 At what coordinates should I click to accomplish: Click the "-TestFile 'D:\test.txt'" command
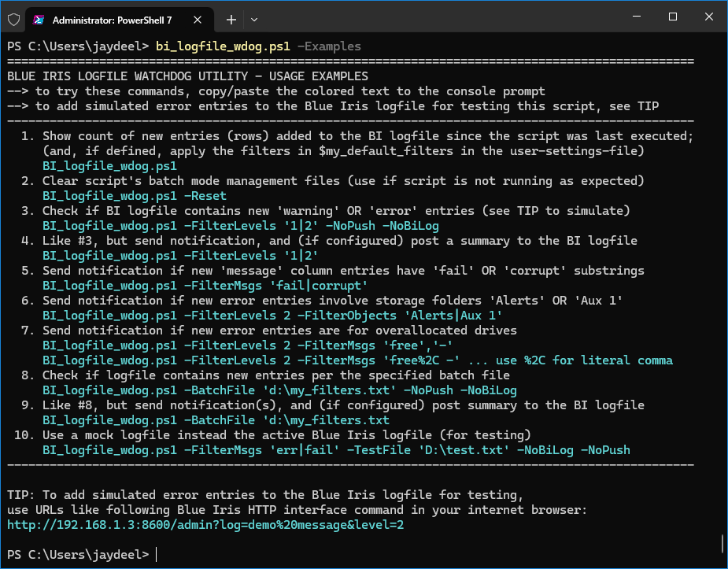pyautogui.click(x=337, y=450)
